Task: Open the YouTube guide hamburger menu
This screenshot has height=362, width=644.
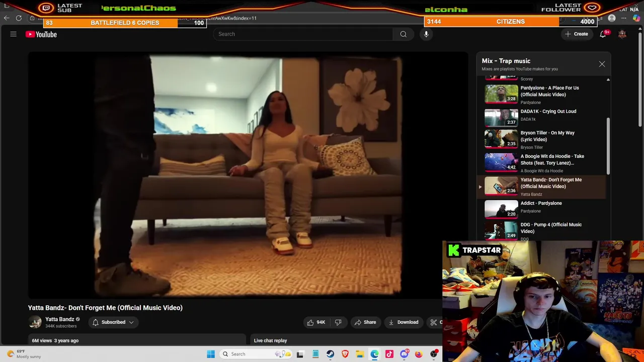Action: (14, 34)
